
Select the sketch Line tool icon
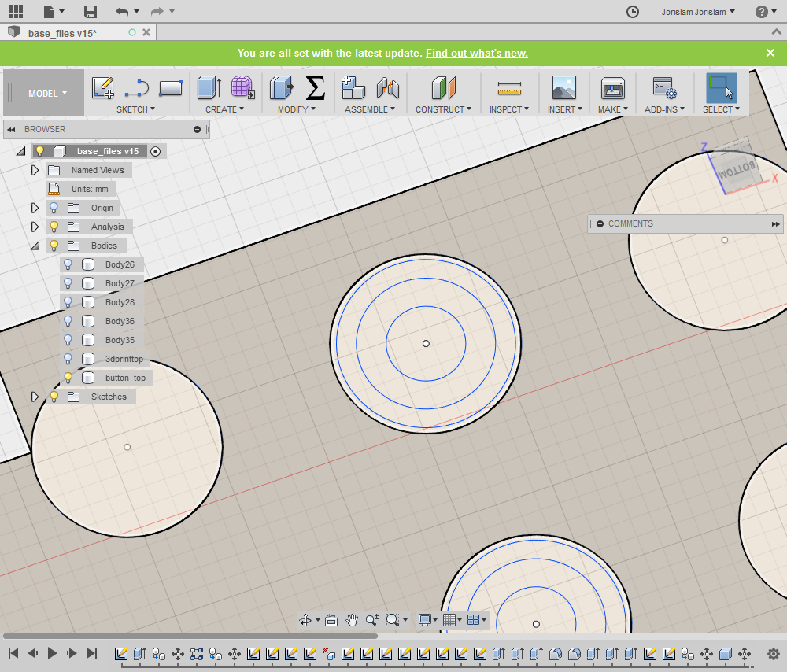(136, 88)
